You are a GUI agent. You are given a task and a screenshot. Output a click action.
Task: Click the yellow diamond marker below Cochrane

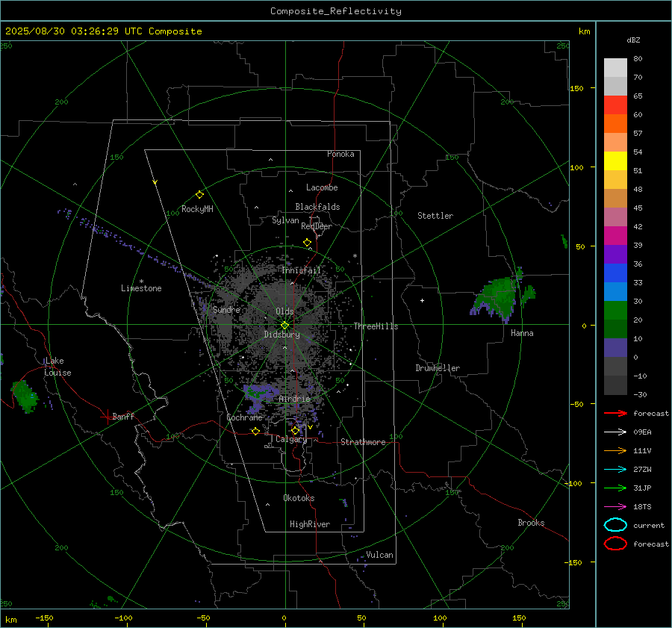coord(256,431)
